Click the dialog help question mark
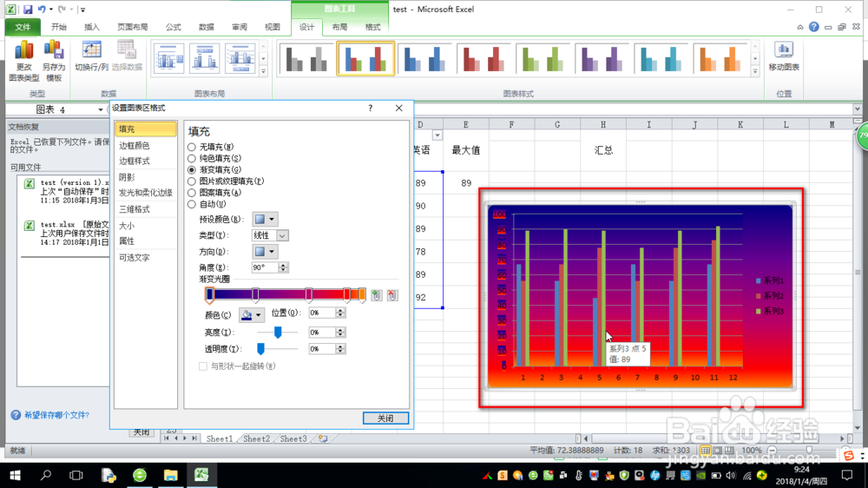This screenshot has height=488, width=868. click(x=371, y=108)
